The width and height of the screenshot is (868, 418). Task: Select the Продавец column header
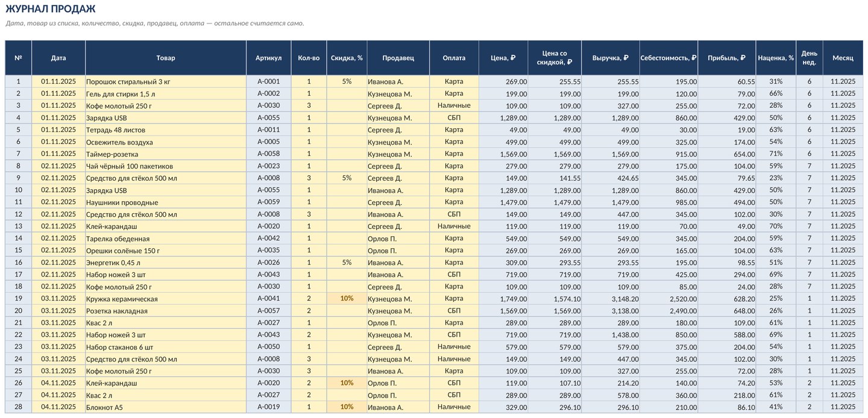click(398, 58)
